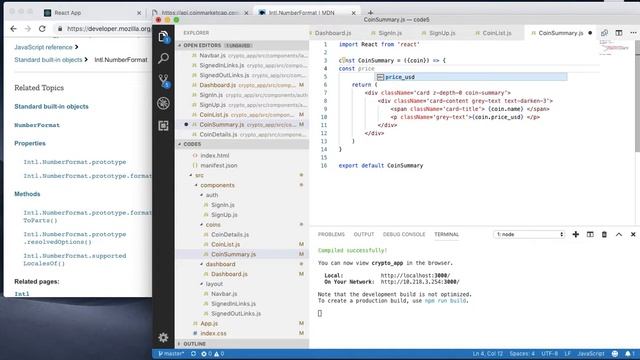Image resolution: width=640 pixels, height=360 pixels.
Task: Click the browser back arrow
Action: pyautogui.click(x=13, y=29)
